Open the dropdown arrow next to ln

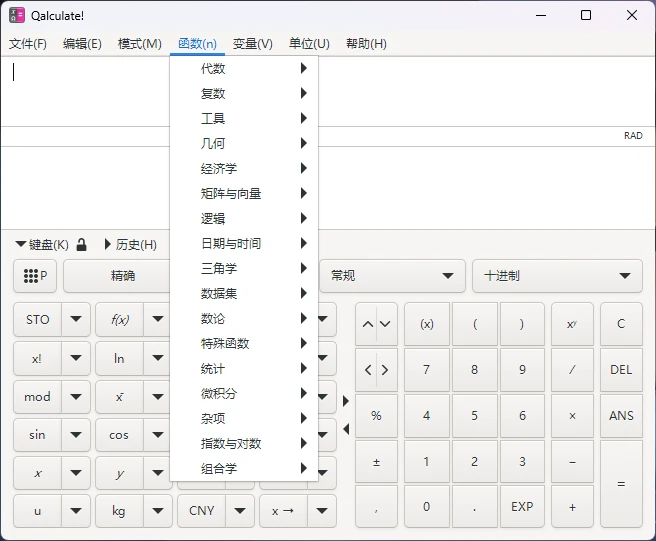(x=158, y=359)
